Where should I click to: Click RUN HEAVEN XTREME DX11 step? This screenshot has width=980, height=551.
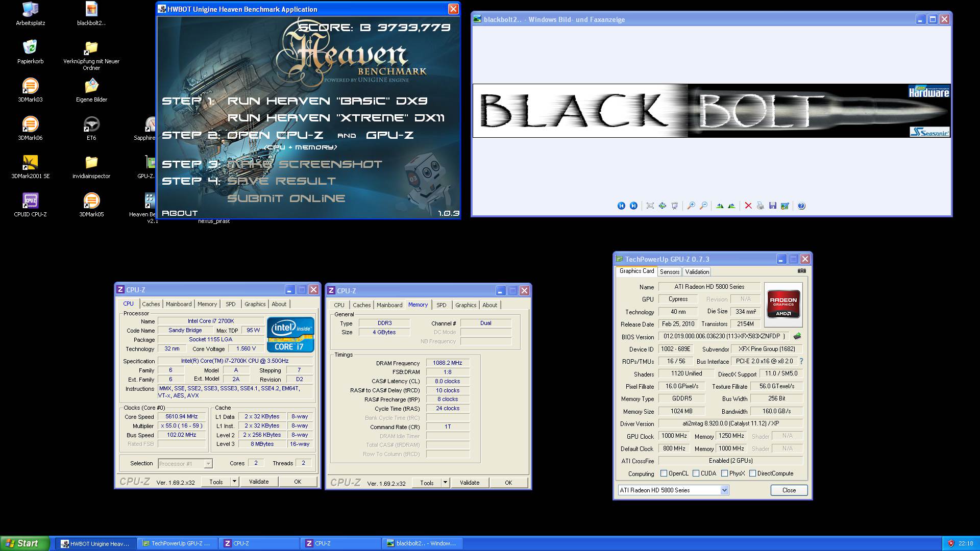click(x=336, y=118)
